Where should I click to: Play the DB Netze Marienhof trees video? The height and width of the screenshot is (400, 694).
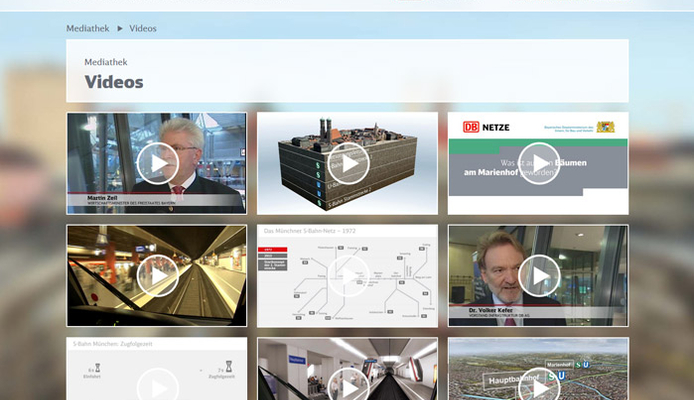tap(538, 163)
